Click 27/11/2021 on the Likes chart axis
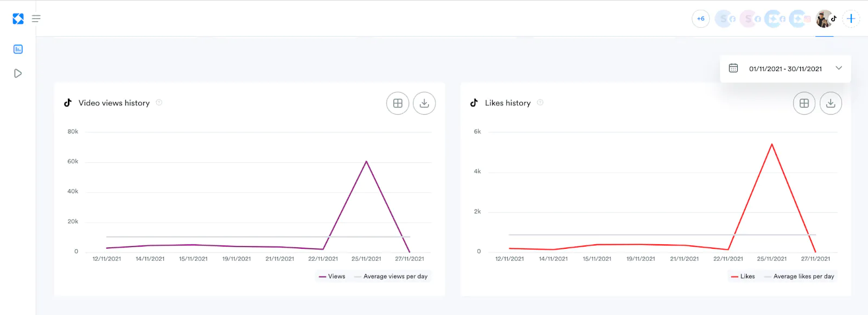 pos(815,259)
